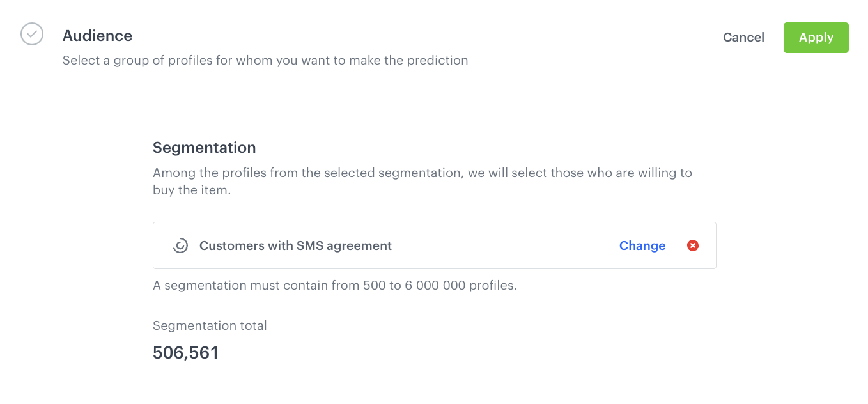
Task: Click the Change link for the segmentation
Action: (642, 245)
